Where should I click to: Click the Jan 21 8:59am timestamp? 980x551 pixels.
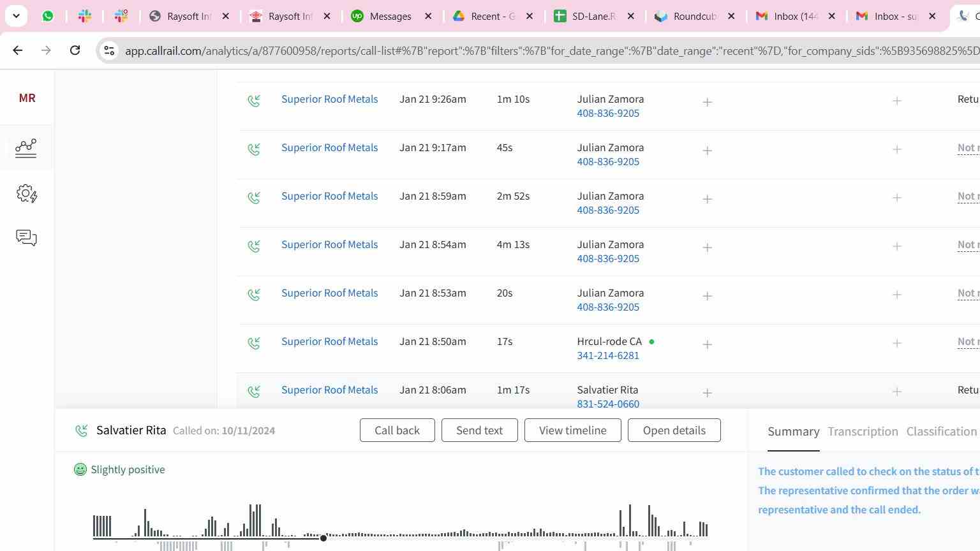[x=433, y=196]
